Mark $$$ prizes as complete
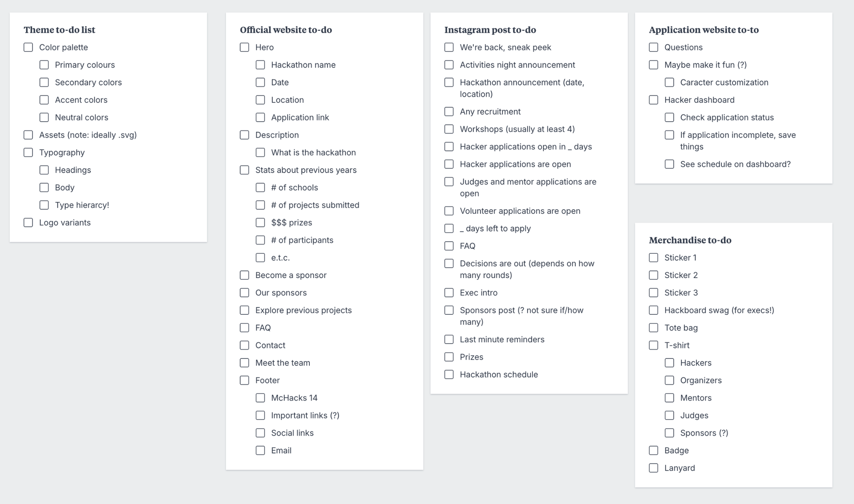Viewport: 854px width, 504px height. click(x=260, y=223)
